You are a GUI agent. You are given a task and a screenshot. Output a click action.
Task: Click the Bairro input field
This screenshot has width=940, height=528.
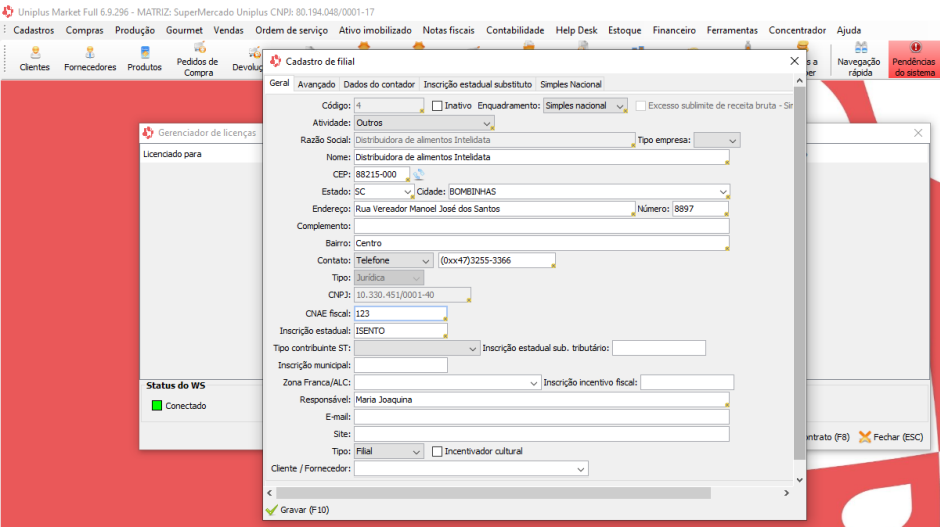pyautogui.click(x=541, y=243)
